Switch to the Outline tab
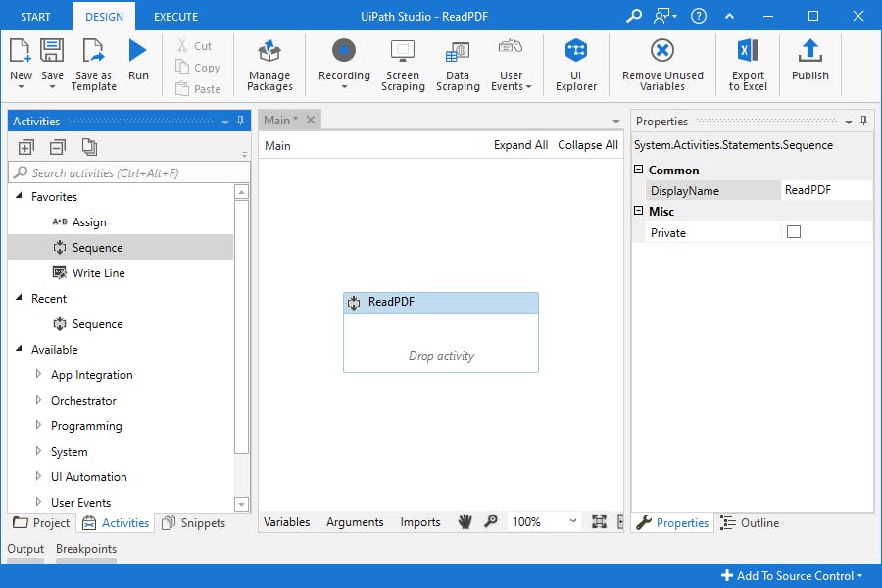This screenshot has height=588, width=882. [751, 522]
